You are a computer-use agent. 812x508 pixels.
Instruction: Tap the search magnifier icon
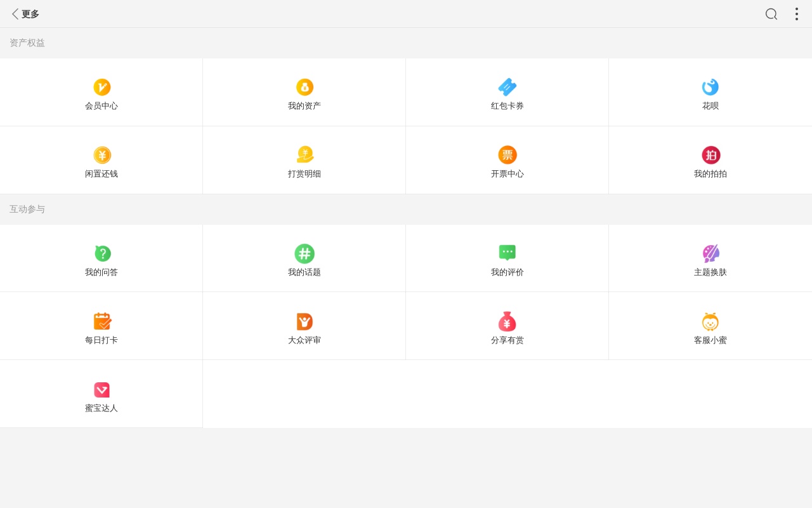(771, 14)
